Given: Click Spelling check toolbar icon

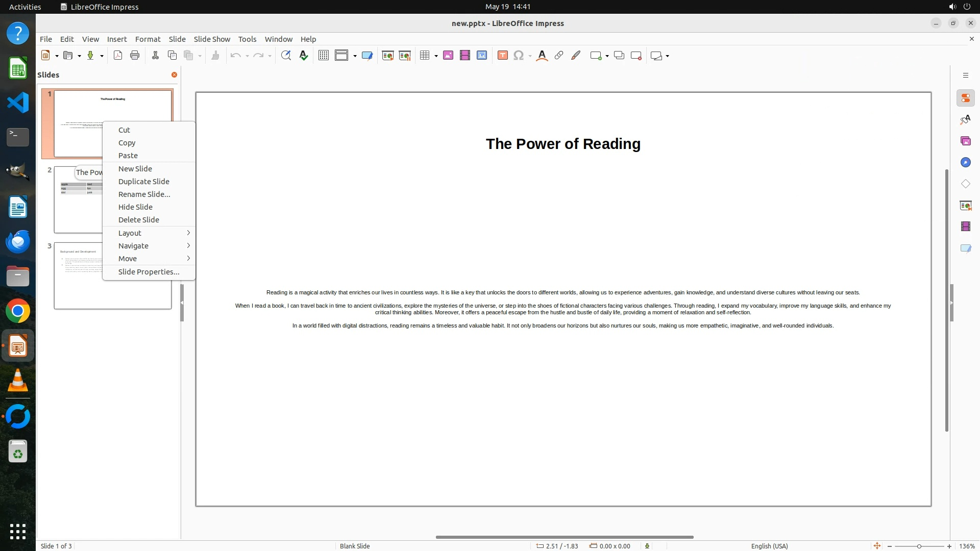Looking at the screenshot, I should pyautogui.click(x=304, y=56).
